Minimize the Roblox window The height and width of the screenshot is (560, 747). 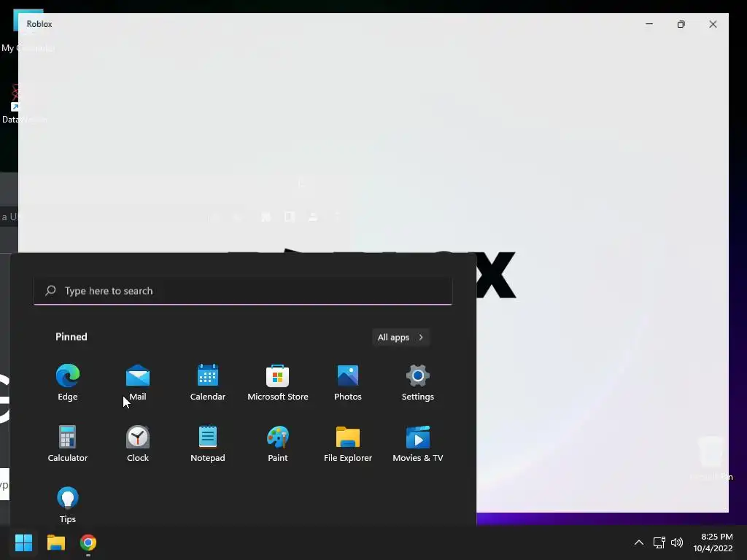649,24
